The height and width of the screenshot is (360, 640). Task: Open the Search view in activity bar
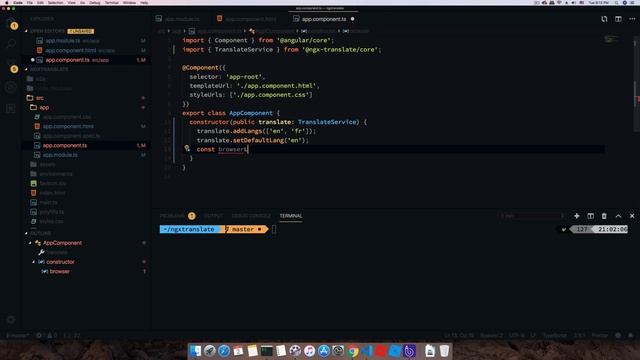pyautogui.click(x=11, y=43)
